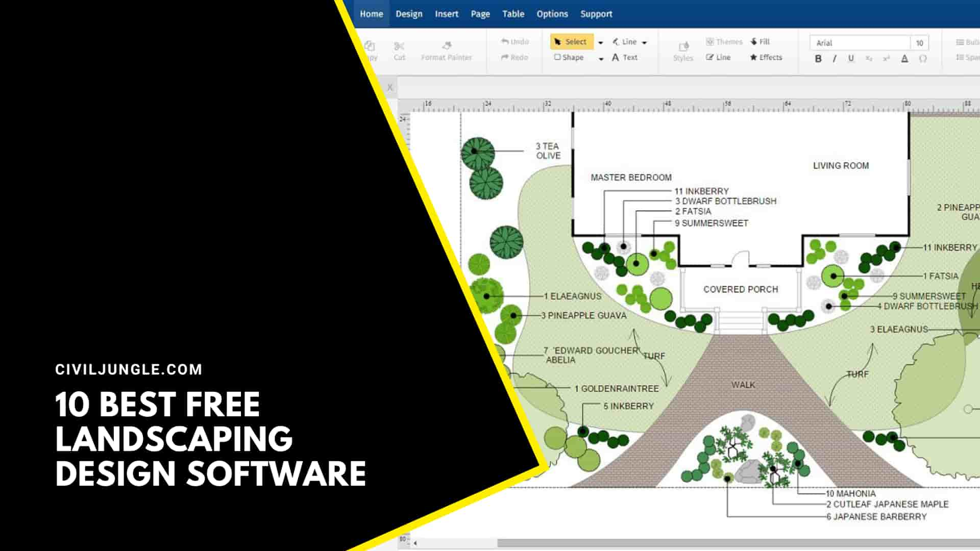Toggle bold formatting
The image size is (980, 551).
(818, 59)
